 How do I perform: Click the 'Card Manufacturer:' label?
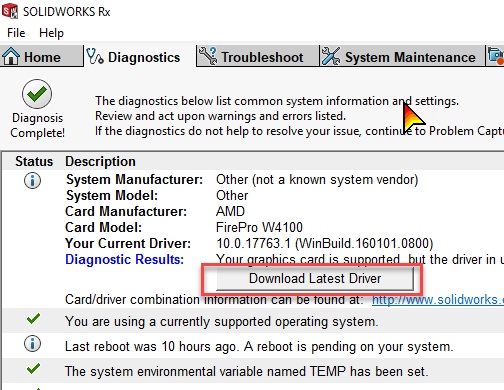click(126, 211)
